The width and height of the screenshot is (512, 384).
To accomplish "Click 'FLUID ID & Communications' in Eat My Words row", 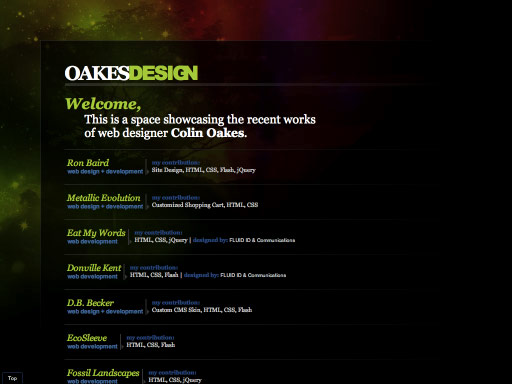I will tap(262, 240).
